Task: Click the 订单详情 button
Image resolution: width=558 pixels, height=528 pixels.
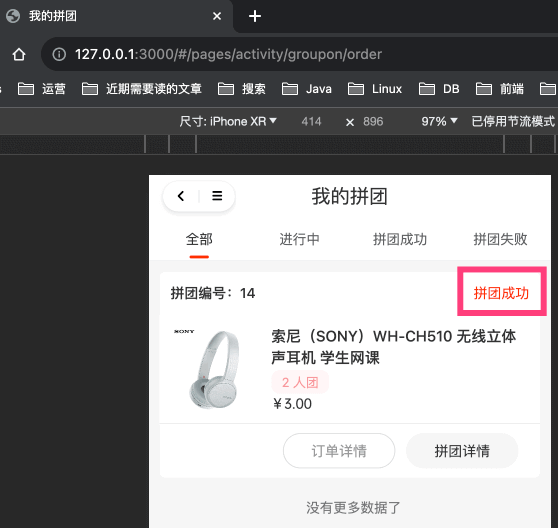Action: click(339, 451)
